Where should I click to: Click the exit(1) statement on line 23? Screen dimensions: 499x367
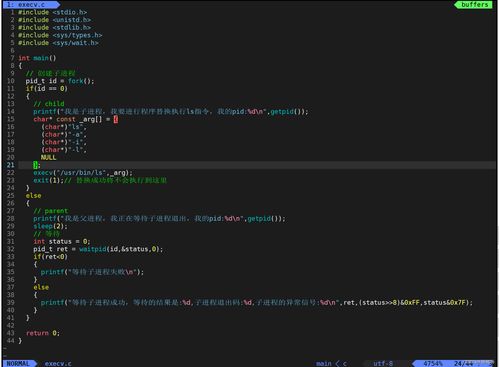pos(48,180)
